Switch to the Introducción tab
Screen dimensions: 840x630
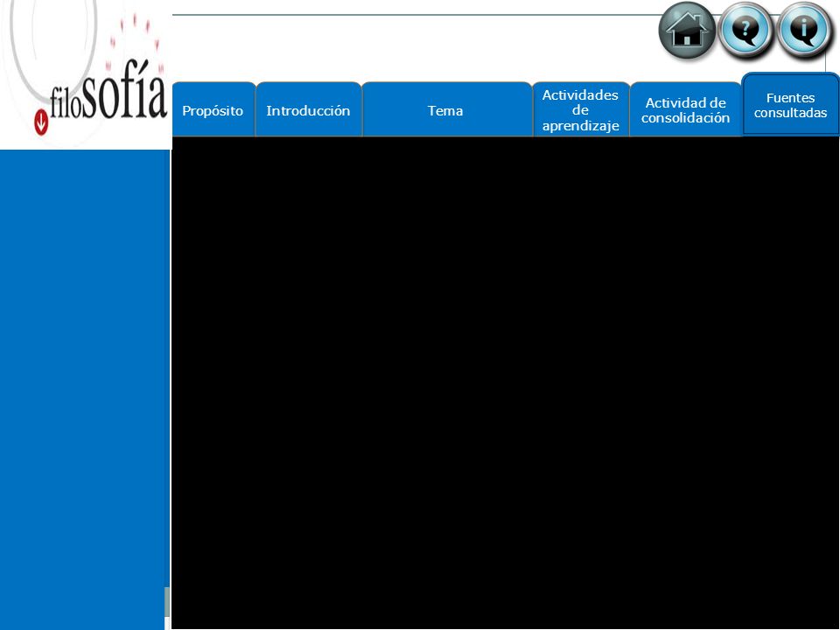pyautogui.click(x=309, y=110)
